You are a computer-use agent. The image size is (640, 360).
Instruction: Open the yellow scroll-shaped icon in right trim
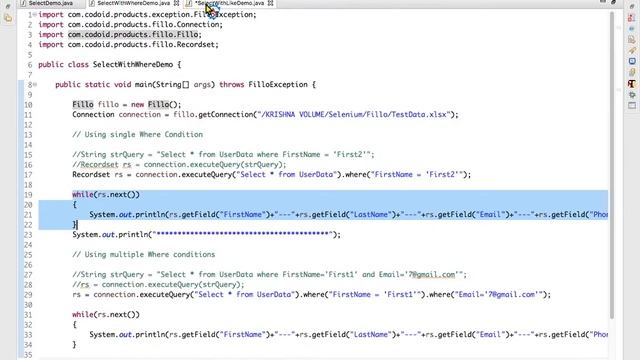[632, 73]
